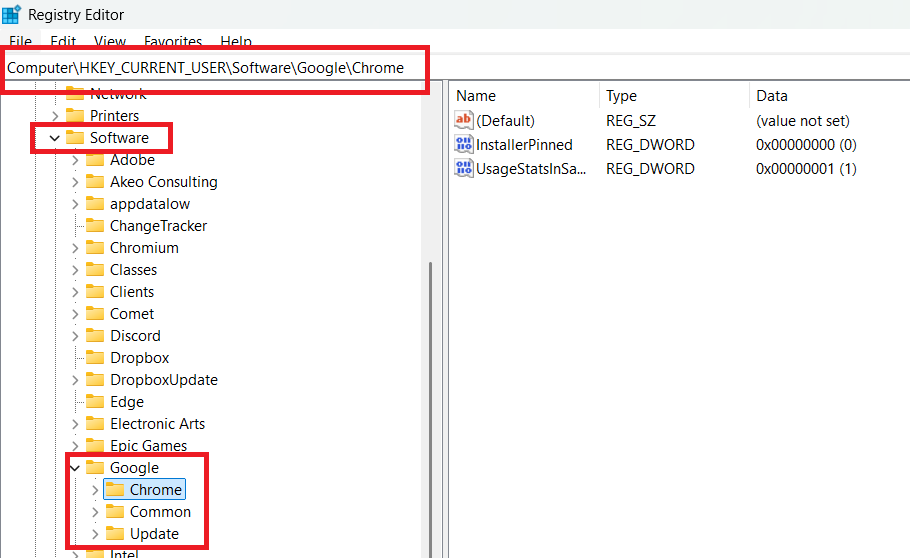Select the Akeo Consulting folder icon
This screenshot has height=558, width=910.
[95, 182]
